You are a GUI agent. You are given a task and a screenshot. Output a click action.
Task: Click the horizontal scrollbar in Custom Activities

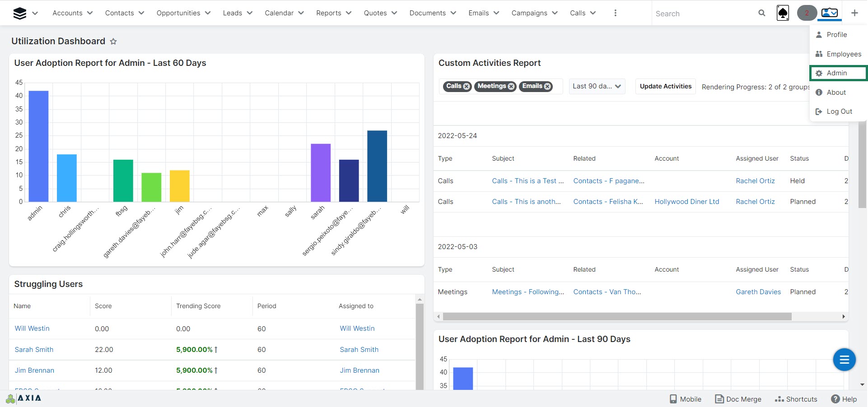click(616, 317)
